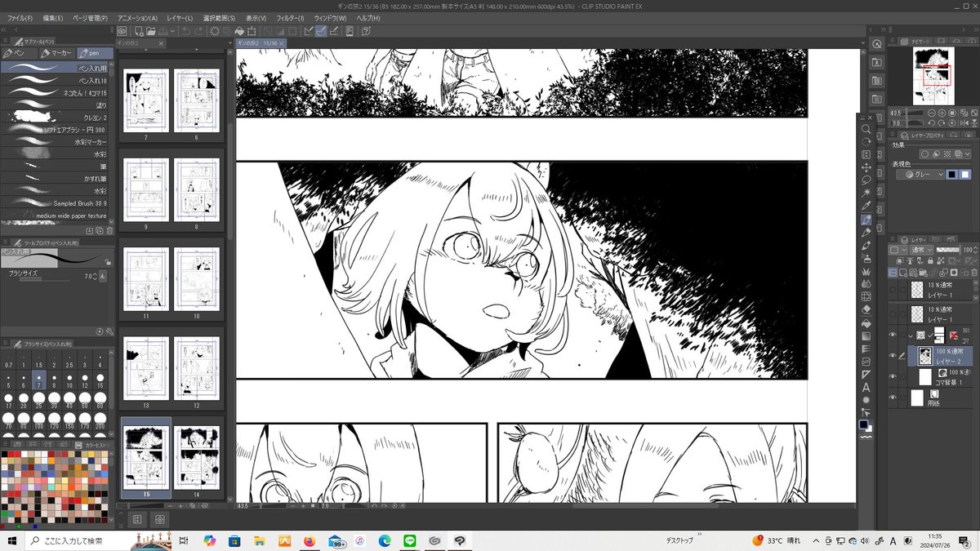
Task: Open the expression color グレー dropdown
Action: [920, 174]
